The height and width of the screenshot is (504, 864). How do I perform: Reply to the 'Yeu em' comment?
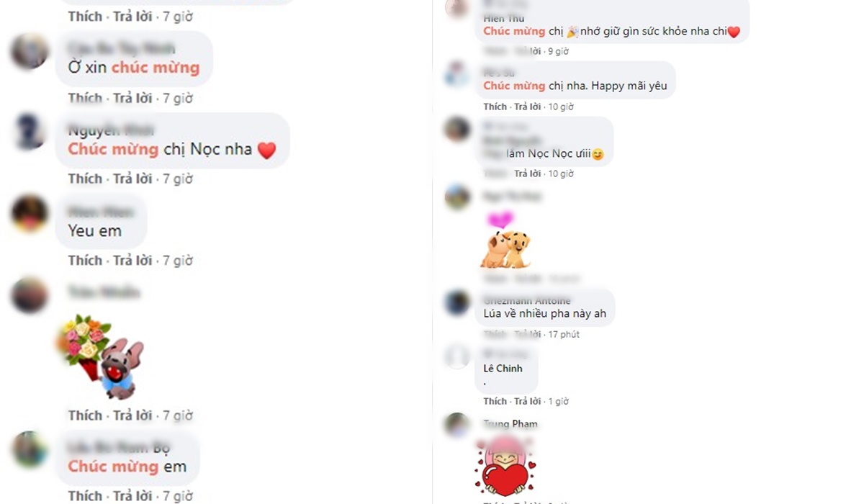pos(132,260)
